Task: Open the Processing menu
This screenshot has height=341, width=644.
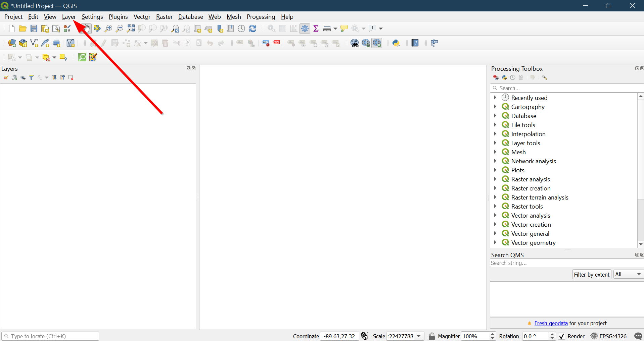Action: click(261, 17)
